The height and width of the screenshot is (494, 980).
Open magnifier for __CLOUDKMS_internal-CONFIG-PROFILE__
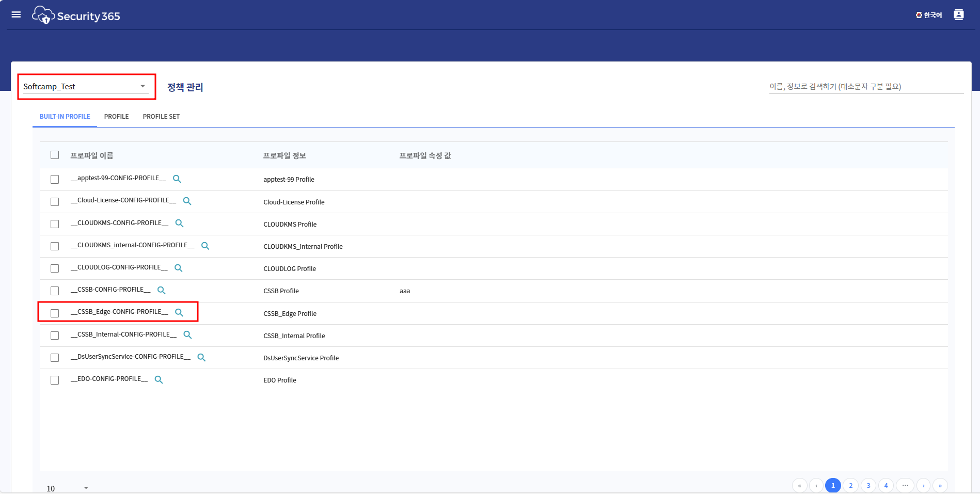coord(205,246)
